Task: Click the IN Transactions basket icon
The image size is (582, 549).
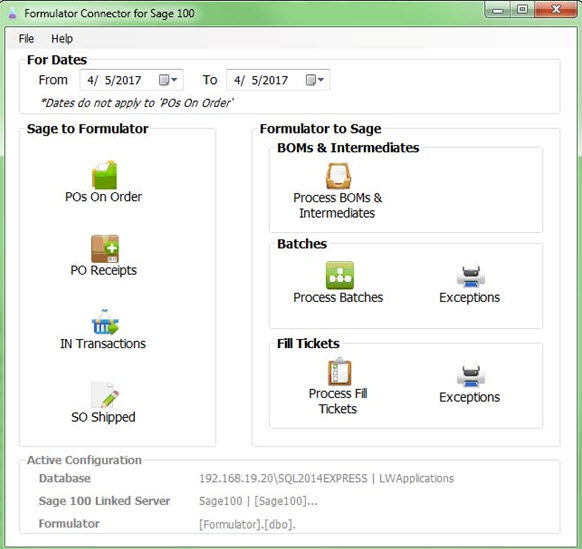Action: coord(105,322)
